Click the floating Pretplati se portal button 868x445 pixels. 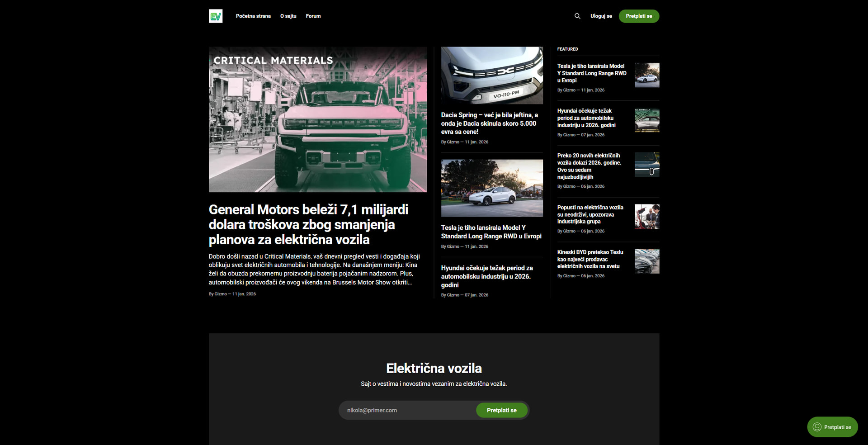coord(832,427)
